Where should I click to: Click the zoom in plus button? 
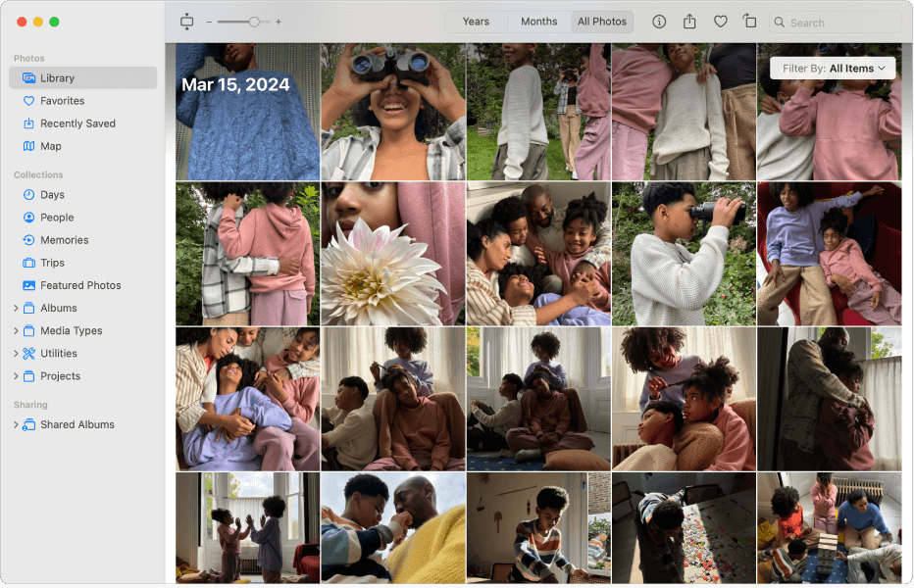tap(279, 22)
